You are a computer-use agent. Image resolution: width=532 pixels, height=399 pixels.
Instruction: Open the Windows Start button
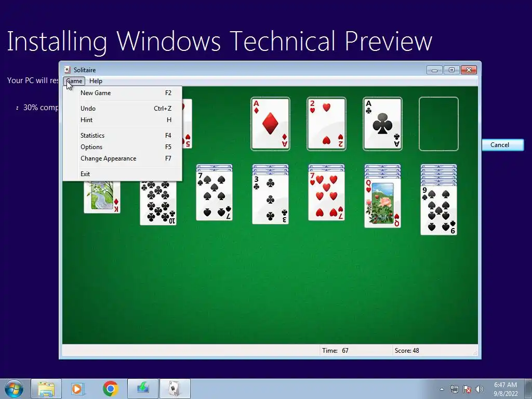pyautogui.click(x=14, y=389)
